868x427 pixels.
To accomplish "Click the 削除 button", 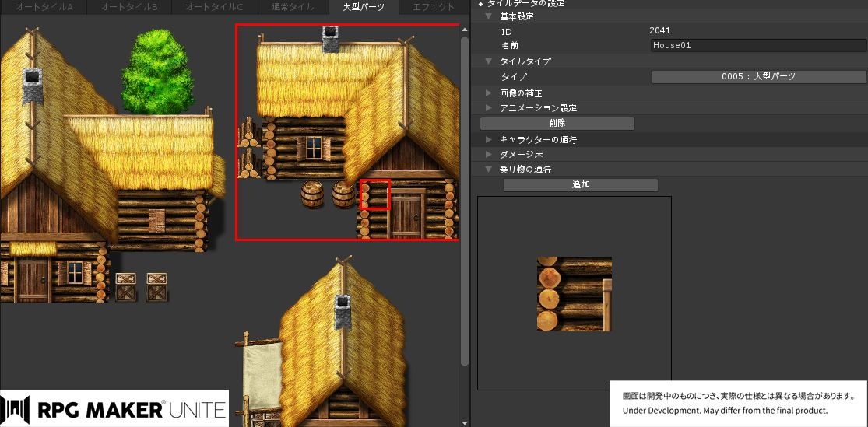I will point(557,124).
